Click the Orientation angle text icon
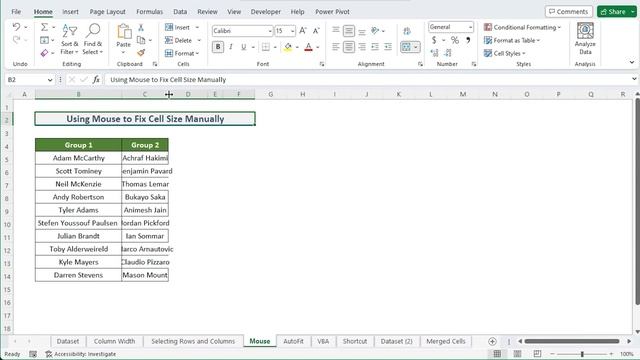Image resolution: width=640 pixels, height=360 pixels. pyautogui.click(x=375, y=31)
